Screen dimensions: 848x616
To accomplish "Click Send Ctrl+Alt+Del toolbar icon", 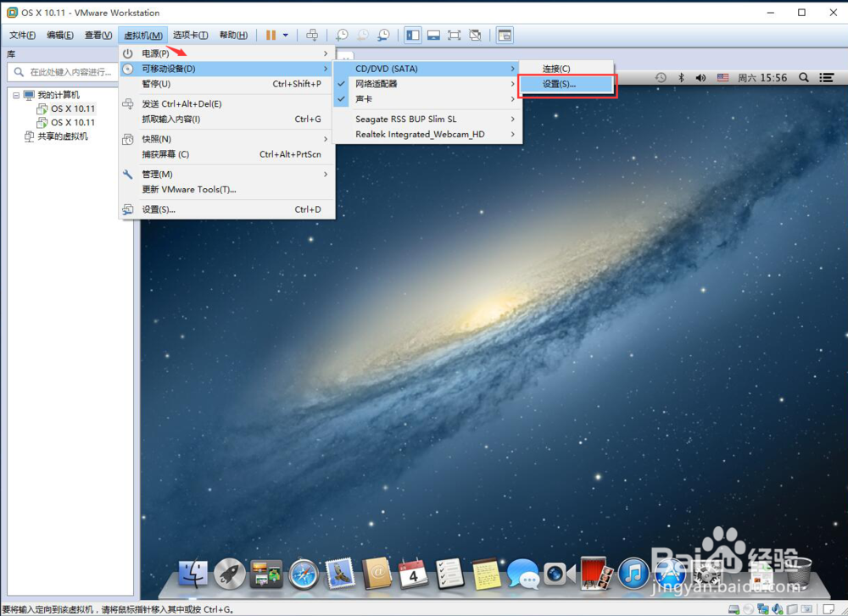I will point(312,35).
